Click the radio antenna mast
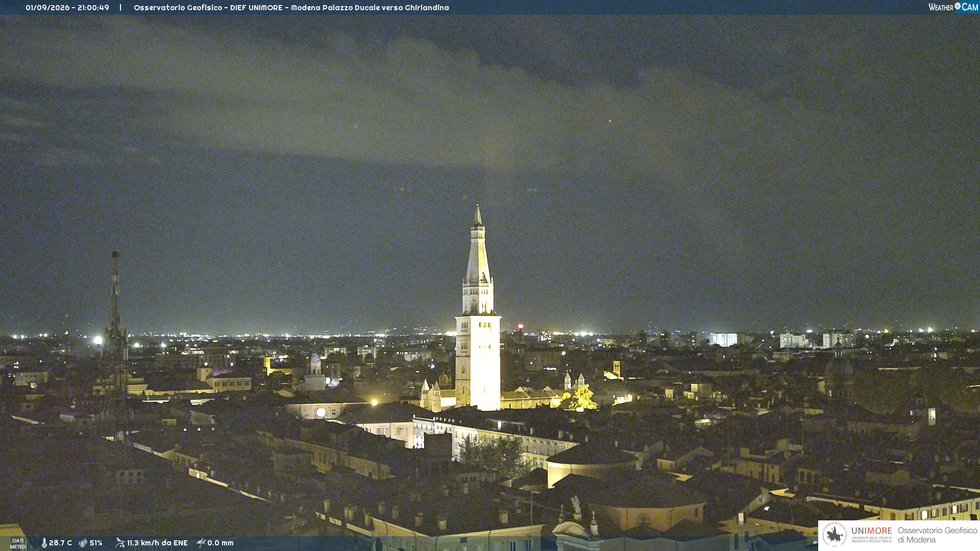This screenshot has width=980, height=551. [x=116, y=327]
